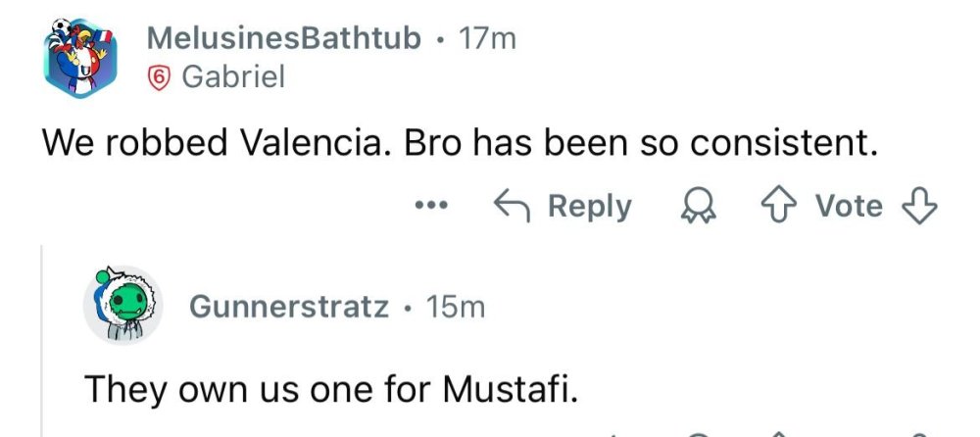
Task: Collapse the reply thread via vertical line
Action: (x=41, y=343)
